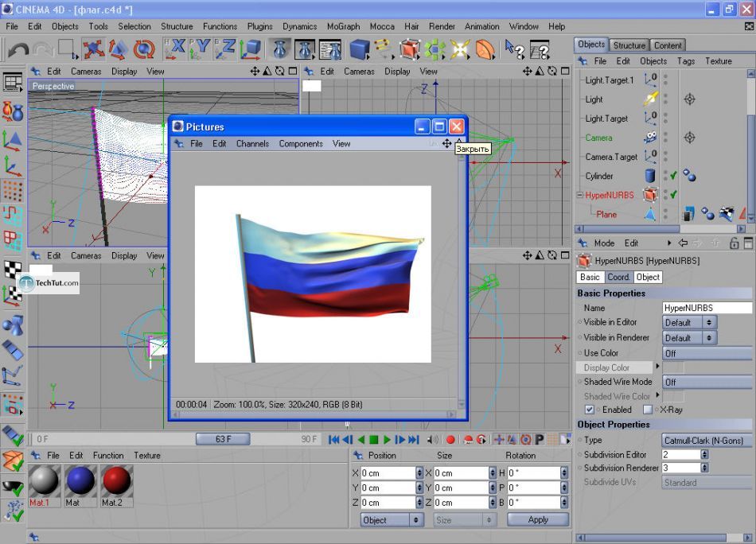Click the Cylinder object icon in the list
The height and width of the screenshot is (544, 756).
[650, 176]
